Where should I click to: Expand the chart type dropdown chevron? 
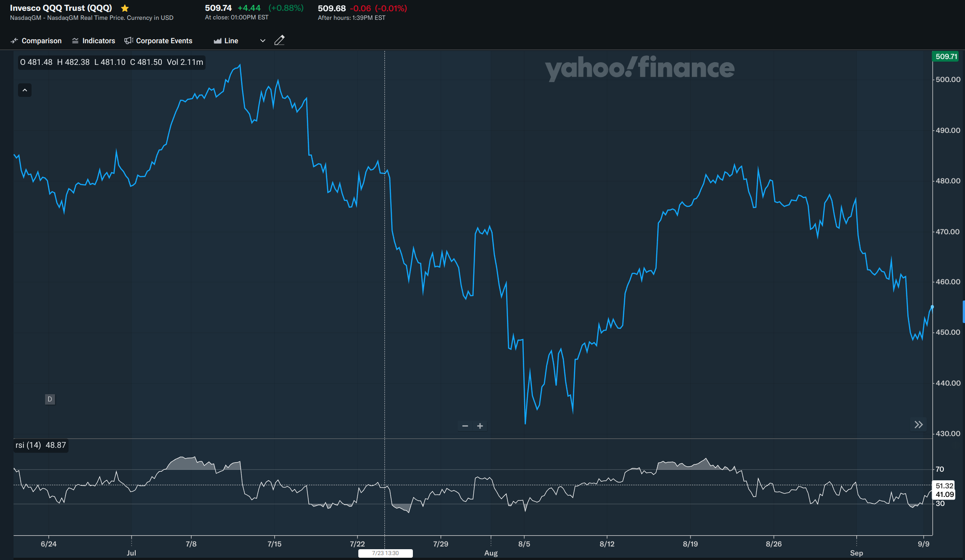[263, 41]
